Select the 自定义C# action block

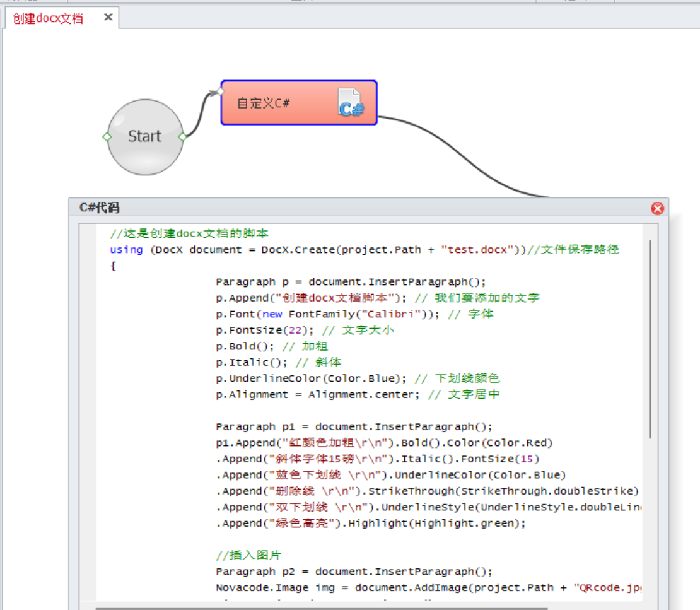[x=299, y=103]
